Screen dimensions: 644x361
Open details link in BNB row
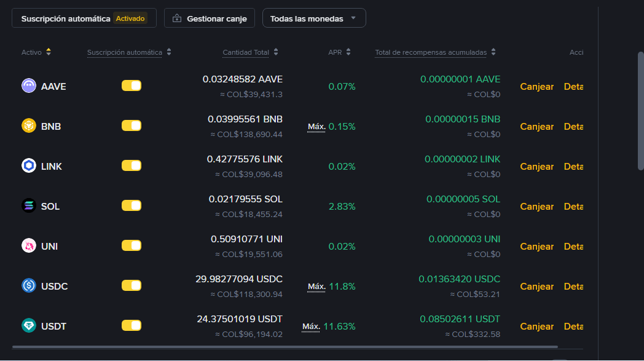point(573,126)
